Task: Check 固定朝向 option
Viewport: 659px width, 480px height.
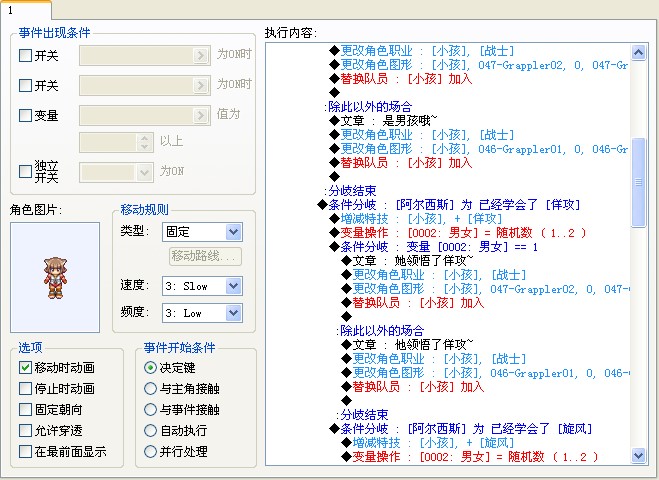Action: [x=25, y=409]
